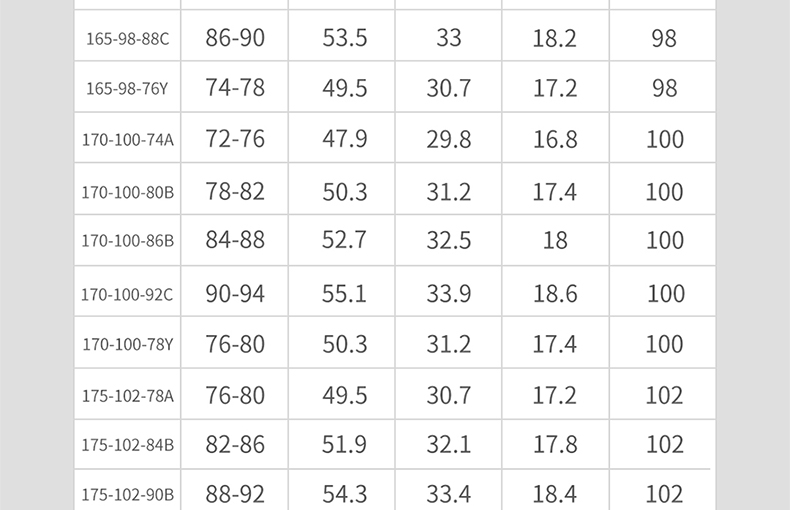Click the 175-102-84B row label
The width and height of the screenshot is (790, 510).
[x=127, y=445]
